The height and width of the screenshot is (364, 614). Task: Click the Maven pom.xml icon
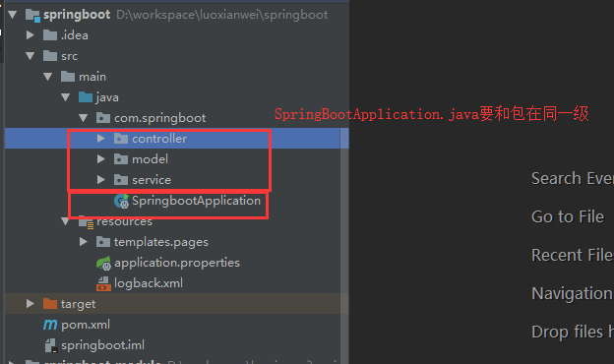click(x=50, y=325)
